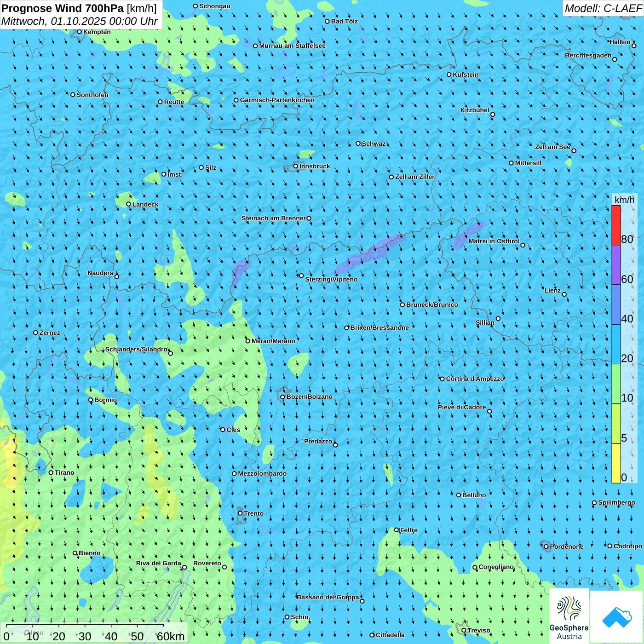Click the Kempten city marker
This screenshot has width=644, height=644.
click(80, 32)
